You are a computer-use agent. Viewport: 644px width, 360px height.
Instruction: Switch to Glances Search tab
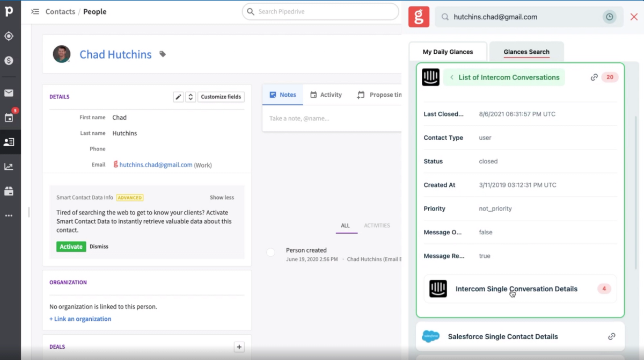point(526,52)
